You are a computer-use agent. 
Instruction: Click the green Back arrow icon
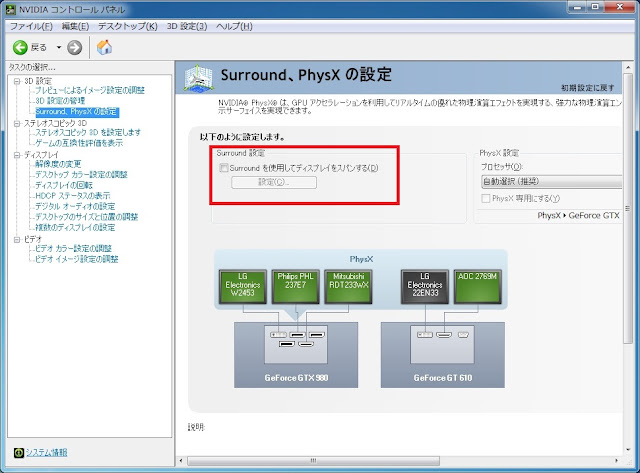20,48
